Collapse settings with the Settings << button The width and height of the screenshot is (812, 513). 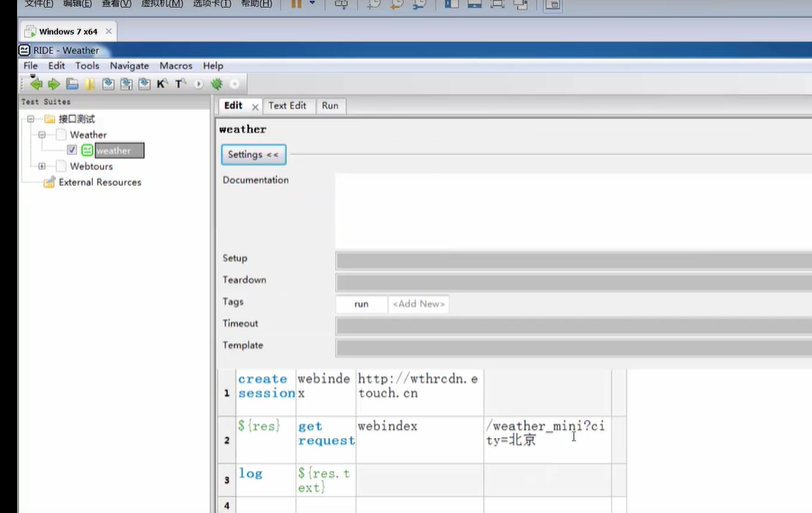253,154
